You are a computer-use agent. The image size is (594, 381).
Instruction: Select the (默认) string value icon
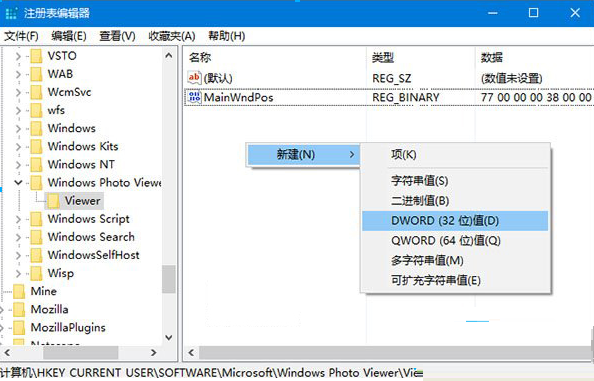pos(194,78)
